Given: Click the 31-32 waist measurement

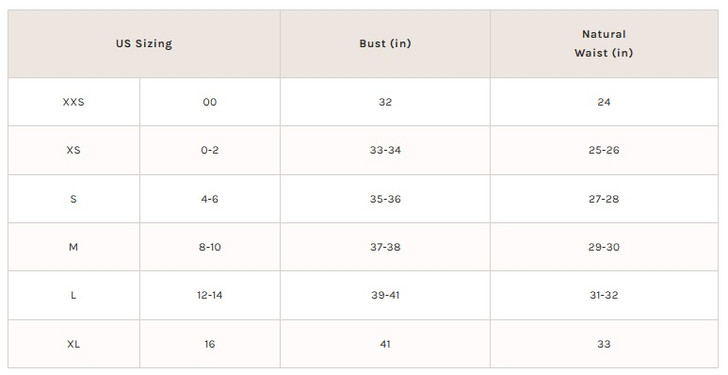Looking at the screenshot, I should point(604,296).
